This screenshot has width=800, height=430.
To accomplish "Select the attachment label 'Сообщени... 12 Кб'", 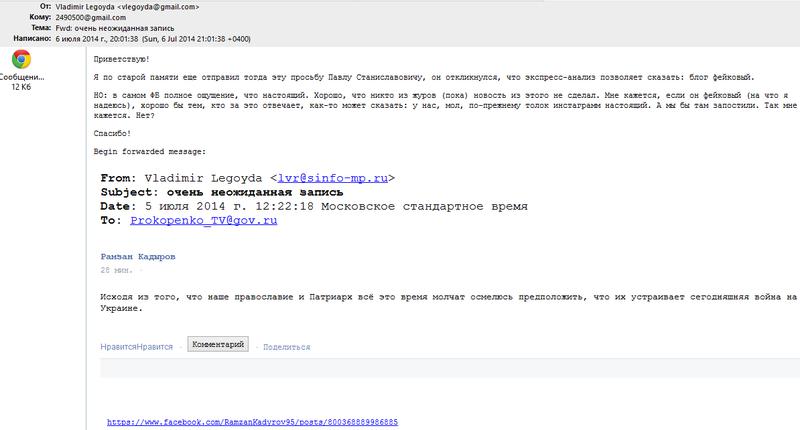I will (21, 82).
